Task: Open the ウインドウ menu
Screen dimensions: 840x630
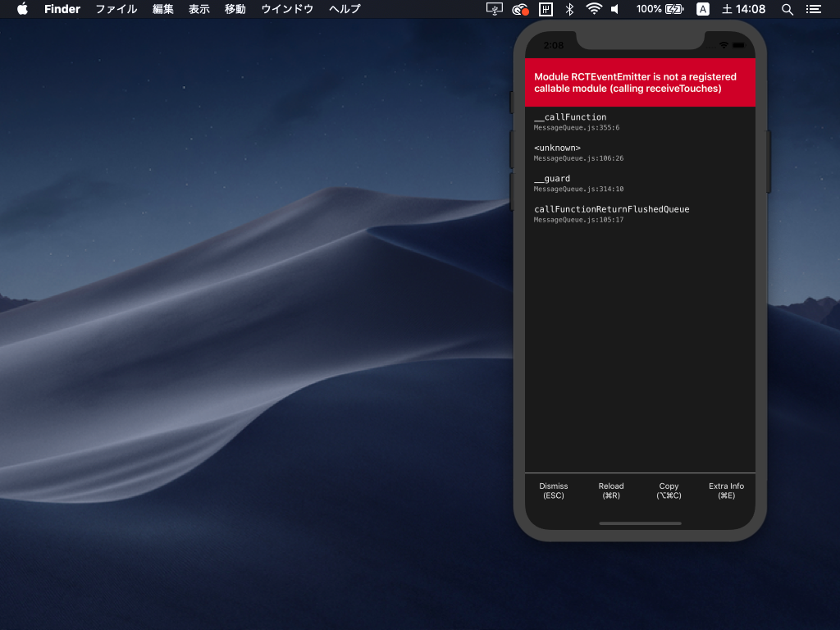Action: tap(287, 9)
